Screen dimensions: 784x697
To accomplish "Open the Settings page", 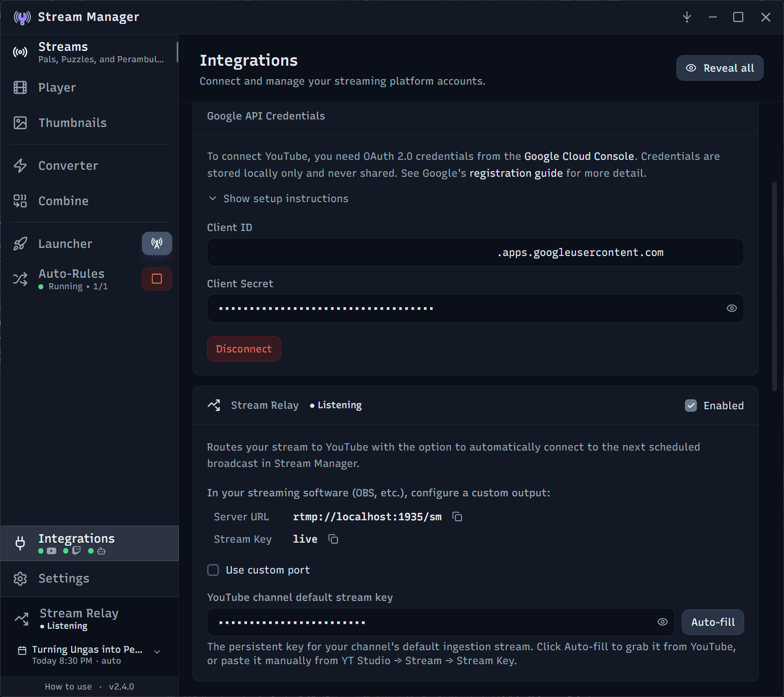I will click(90, 579).
